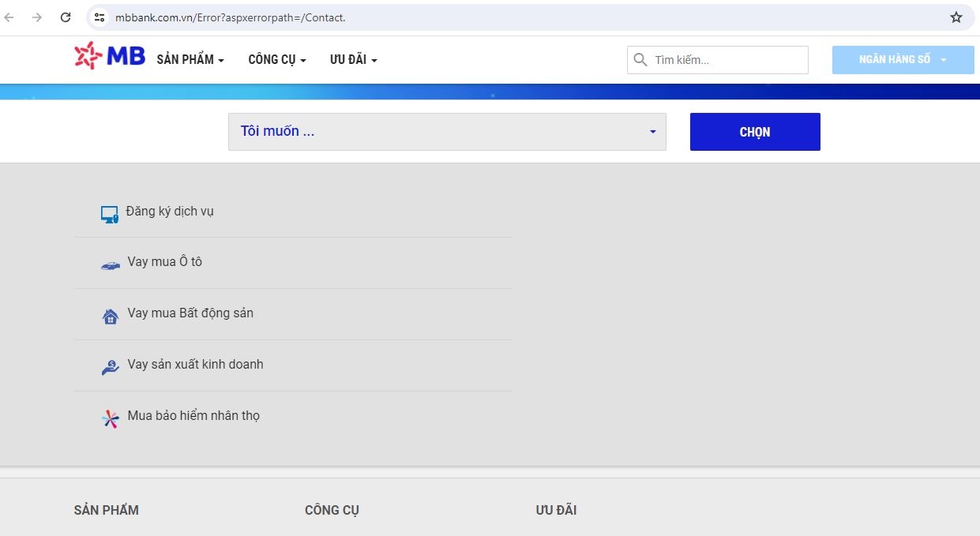Open site information icon in address bar
The width and height of the screenshot is (980, 536).
click(x=99, y=17)
